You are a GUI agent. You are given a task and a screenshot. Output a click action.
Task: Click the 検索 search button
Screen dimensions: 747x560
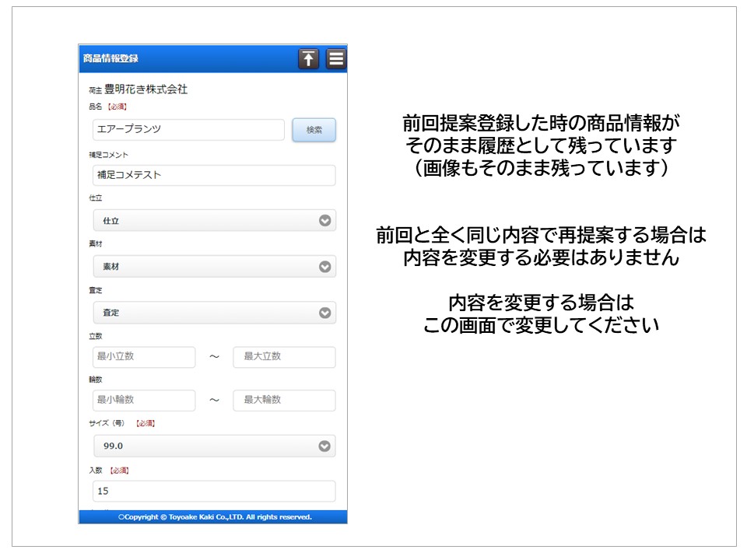(314, 130)
